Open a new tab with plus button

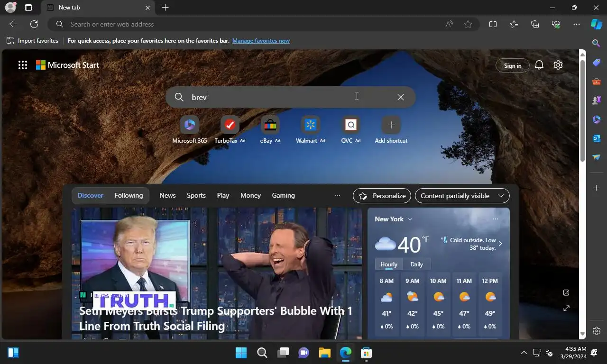pos(165,8)
